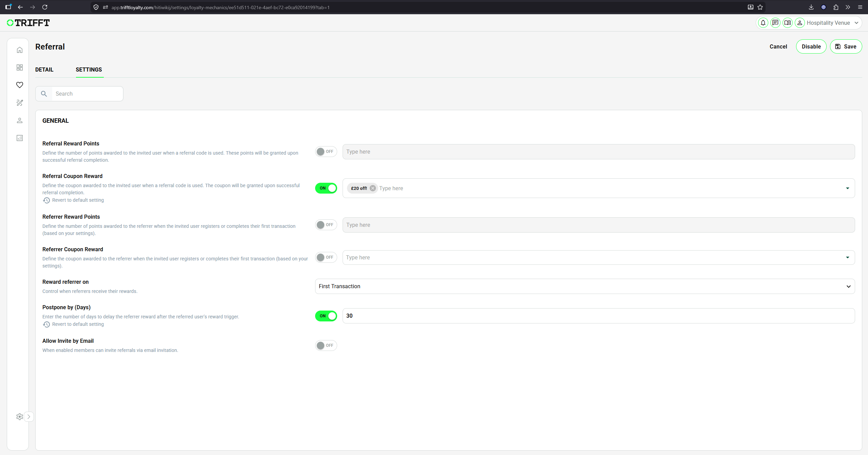
Task: Click the Cancel button
Action: [x=778, y=46]
